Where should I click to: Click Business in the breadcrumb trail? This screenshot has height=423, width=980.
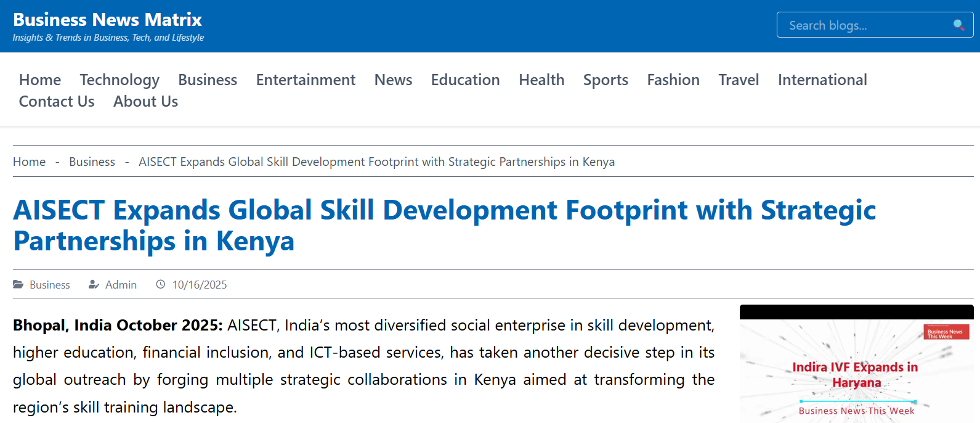click(x=92, y=162)
